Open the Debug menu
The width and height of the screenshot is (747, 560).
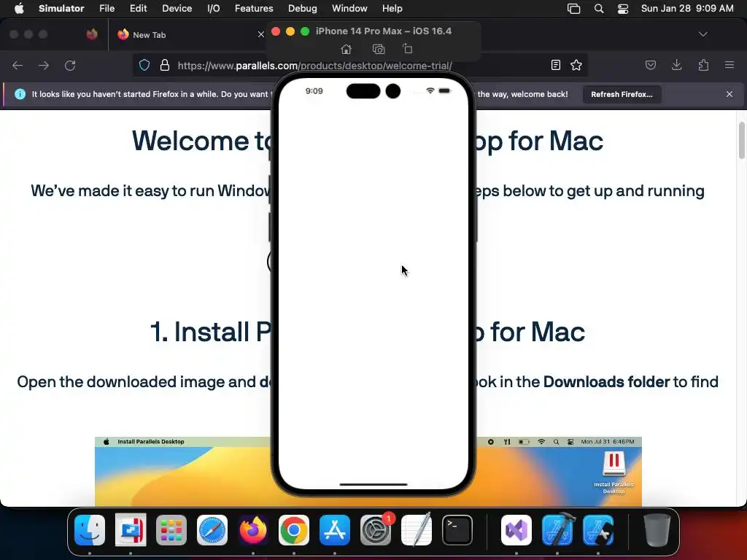point(303,8)
